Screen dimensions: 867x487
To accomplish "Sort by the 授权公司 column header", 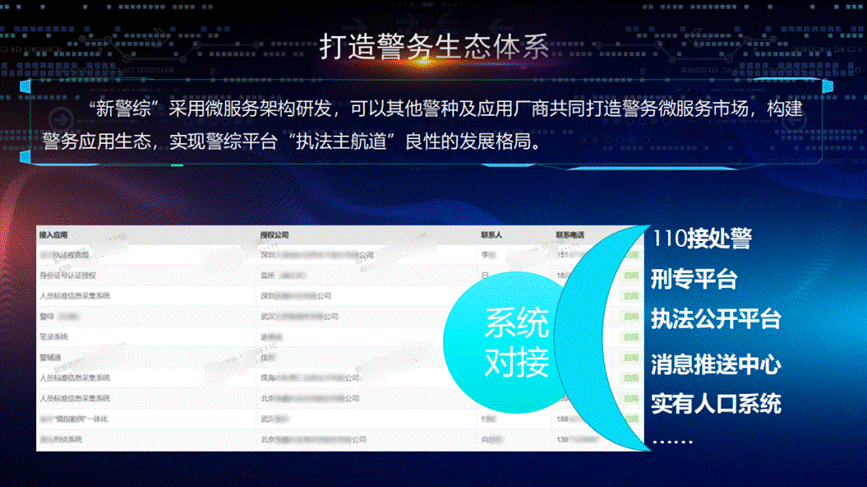I will (x=273, y=236).
